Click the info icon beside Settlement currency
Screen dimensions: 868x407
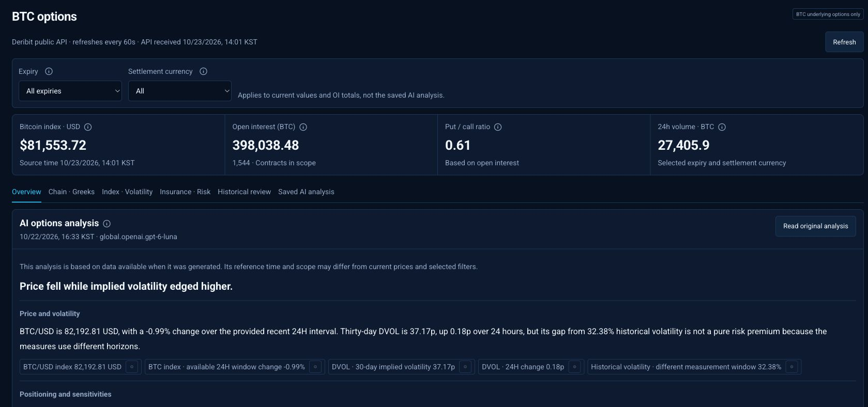point(203,71)
